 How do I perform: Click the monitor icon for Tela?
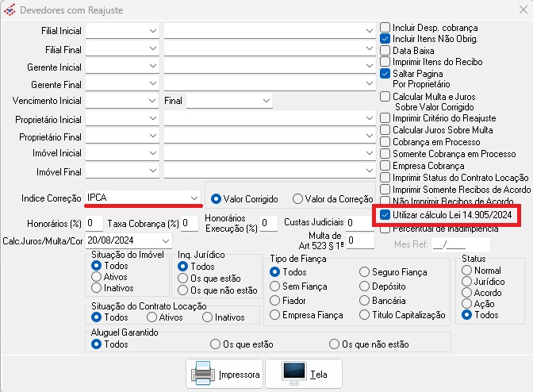click(x=294, y=371)
